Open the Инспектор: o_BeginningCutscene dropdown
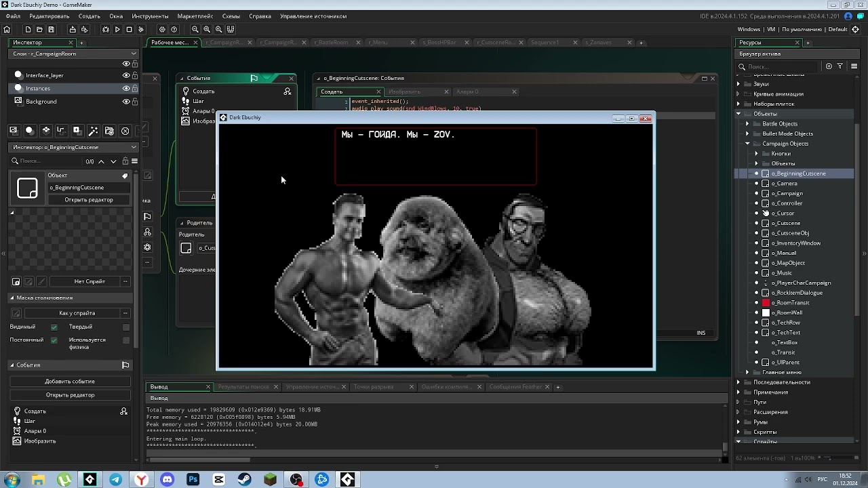 74,147
